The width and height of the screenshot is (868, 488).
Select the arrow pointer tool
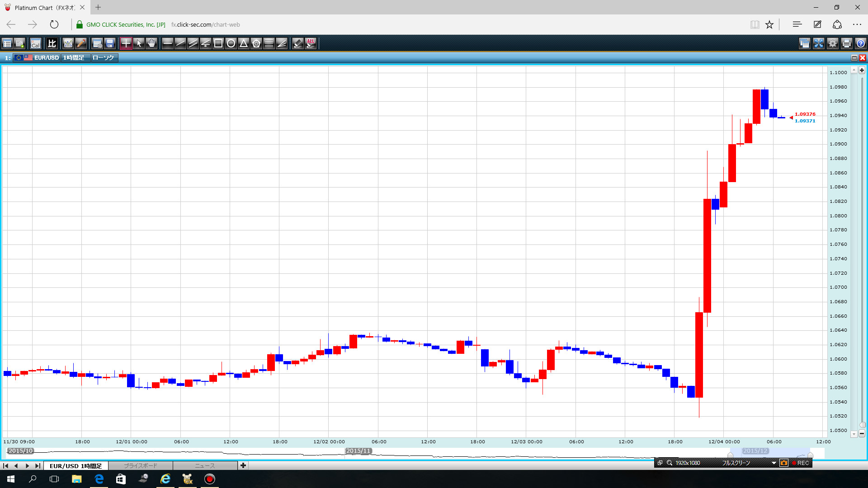point(139,43)
